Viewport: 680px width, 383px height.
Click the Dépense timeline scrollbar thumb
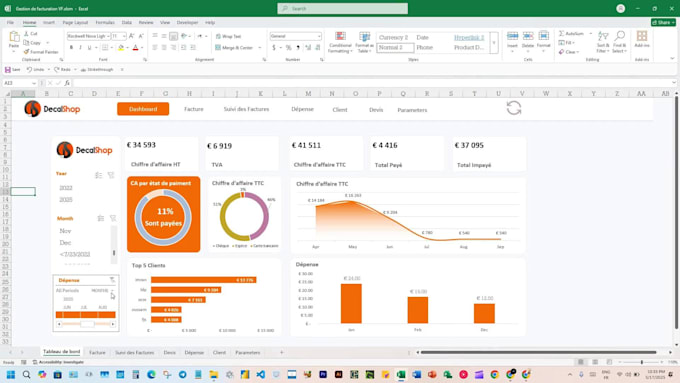[87, 324]
